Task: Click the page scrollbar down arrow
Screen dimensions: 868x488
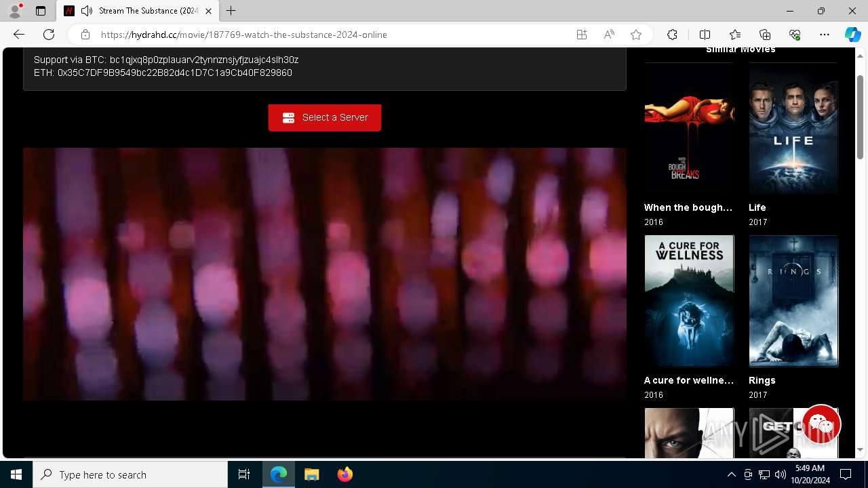Action: coord(860,449)
